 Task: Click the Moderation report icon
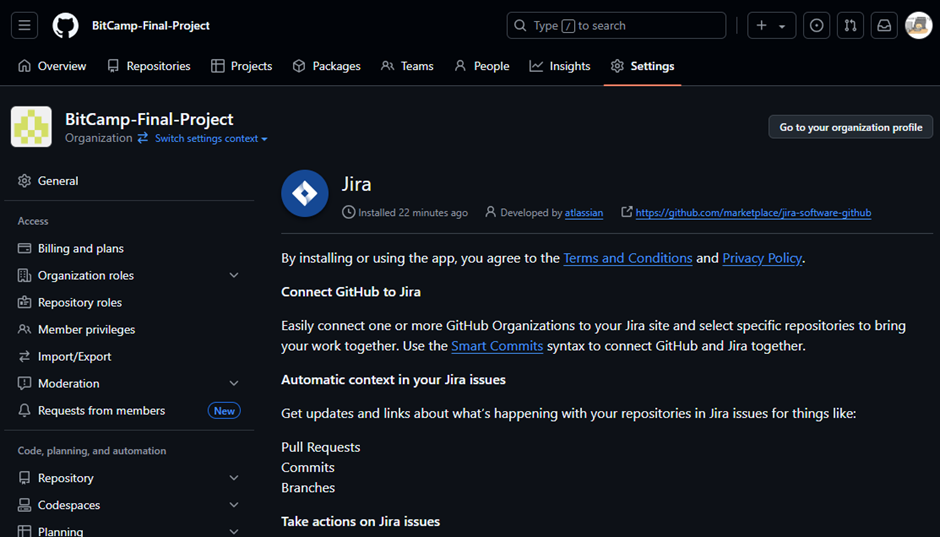point(24,383)
